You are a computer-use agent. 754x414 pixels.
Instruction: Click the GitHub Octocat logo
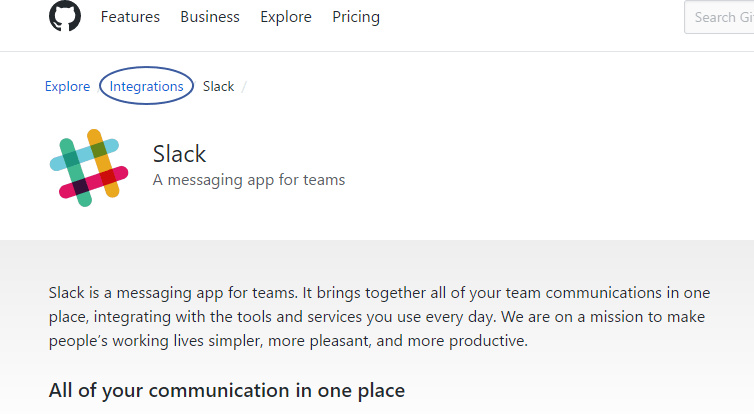(65, 17)
